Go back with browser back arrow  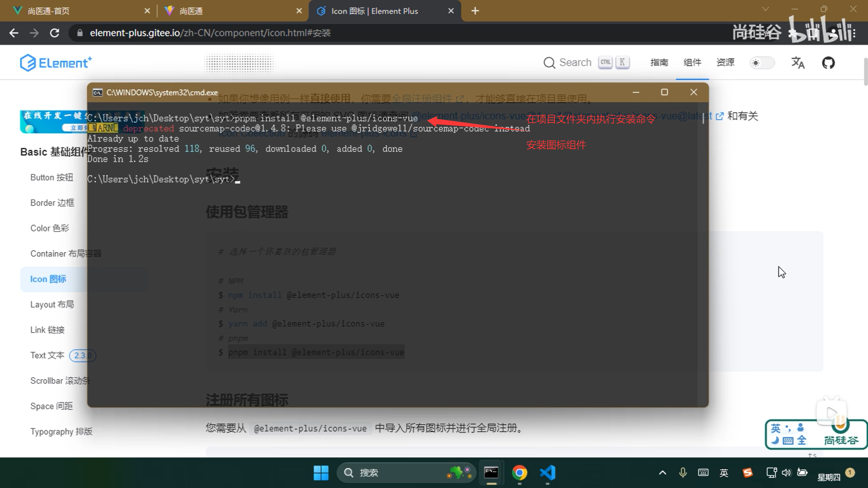(14, 33)
